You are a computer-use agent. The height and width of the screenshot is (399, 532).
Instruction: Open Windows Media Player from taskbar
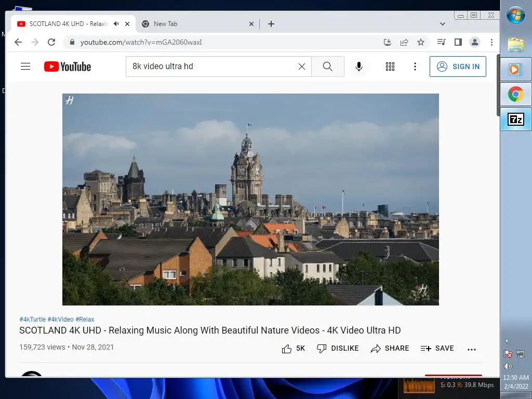click(x=516, y=69)
